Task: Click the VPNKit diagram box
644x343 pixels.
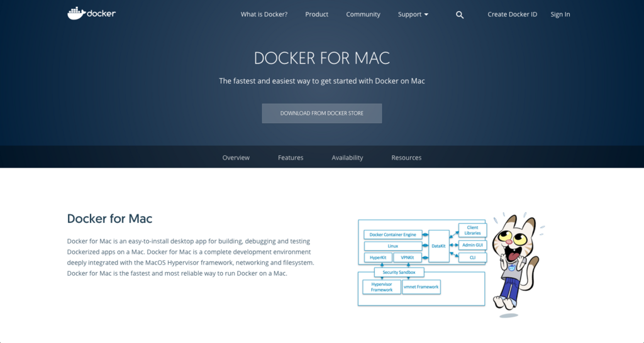Action: click(408, 258)
